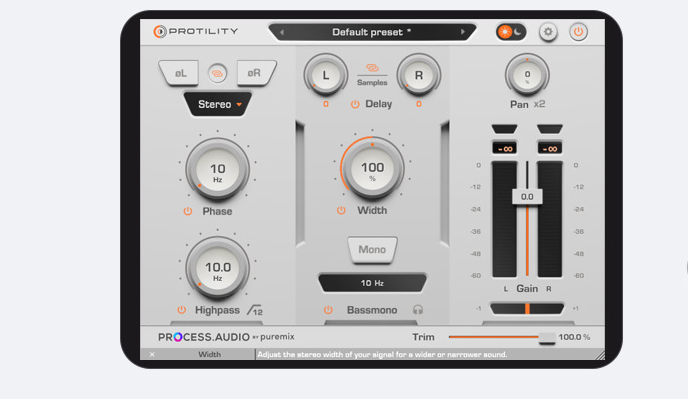
Task: Open the settings gear icon
Action: coord(548,32)
